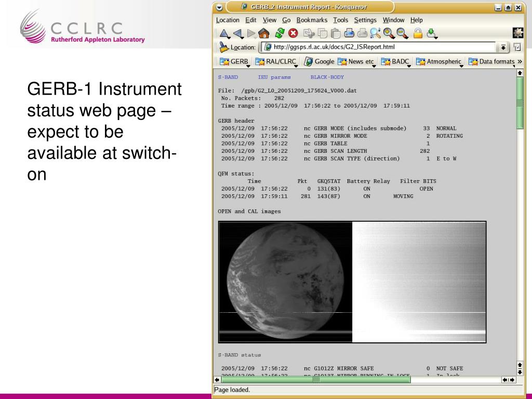This screenshot has width=532, height=399.
Task: Open the GERB bookmark folder
Action: point(234,62)
